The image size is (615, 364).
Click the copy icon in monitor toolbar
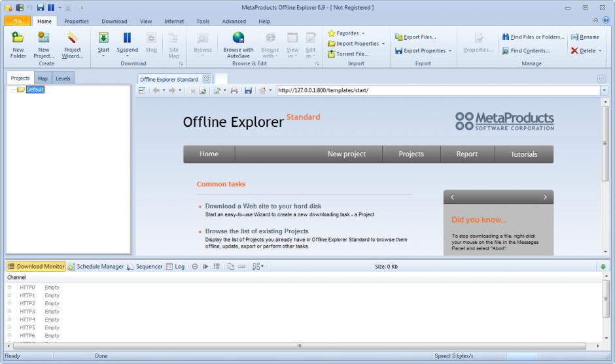(x=230, y=267)
